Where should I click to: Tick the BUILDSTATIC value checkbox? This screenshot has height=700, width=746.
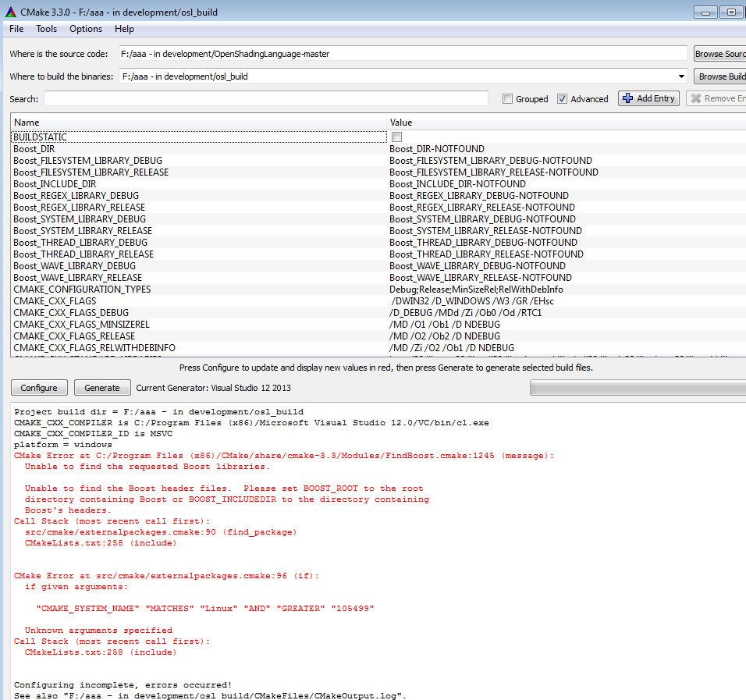click(x=396, y=137)
